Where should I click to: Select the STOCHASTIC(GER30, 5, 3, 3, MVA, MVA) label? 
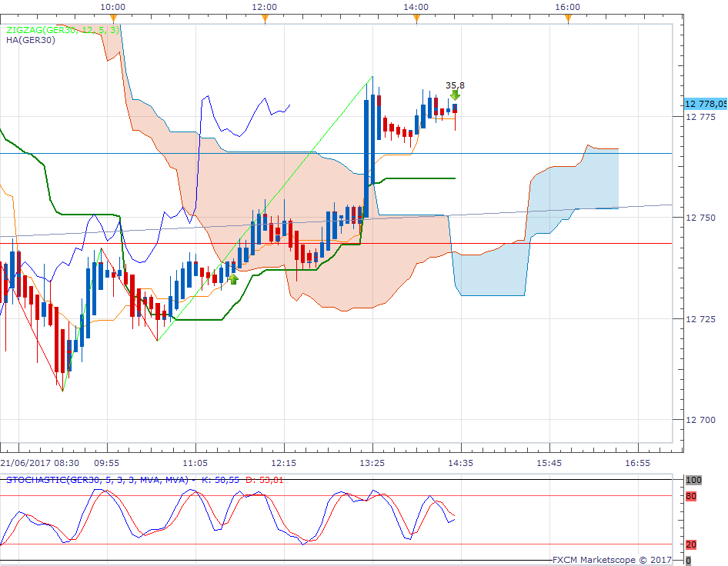pyautogui.click(x=97, y=480)
